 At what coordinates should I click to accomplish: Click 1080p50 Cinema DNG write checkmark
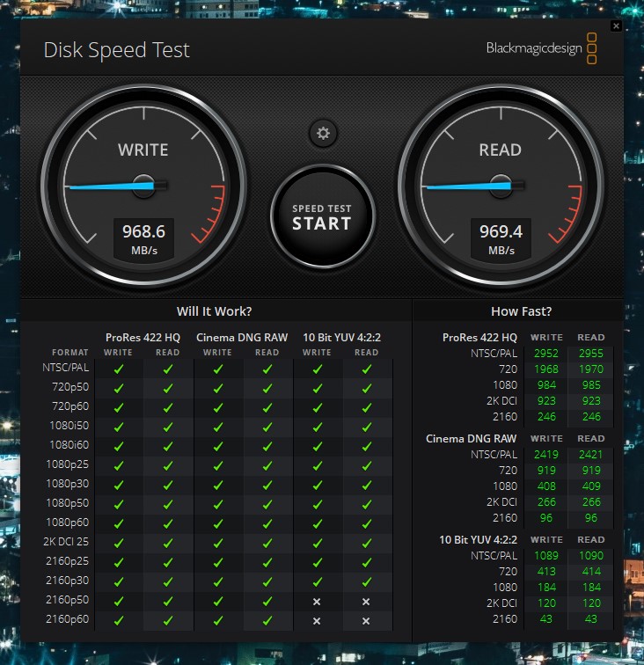pyautogui.click(x=218, y=504)
